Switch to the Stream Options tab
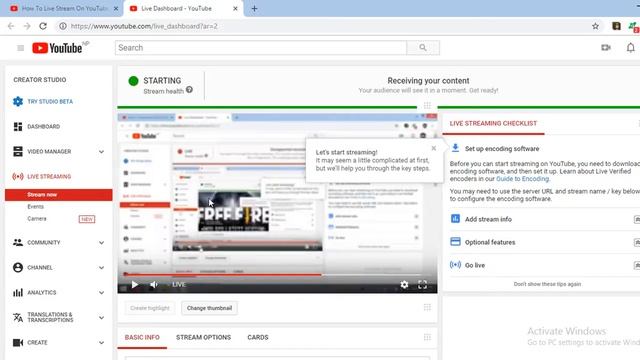Viewport: 640px width, 360px height. point(203,338)
